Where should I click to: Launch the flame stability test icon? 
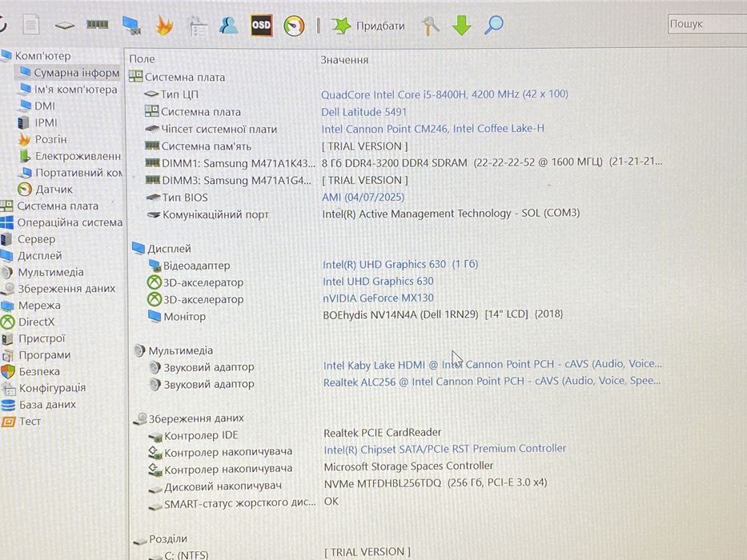click(x=163, y=25)
